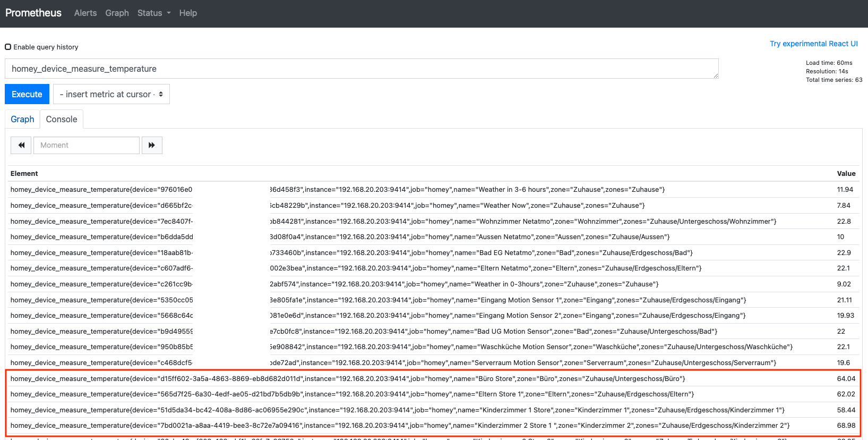Click the Value column header
This screenshot has width=868, height=440.
(x=846, y=173)
